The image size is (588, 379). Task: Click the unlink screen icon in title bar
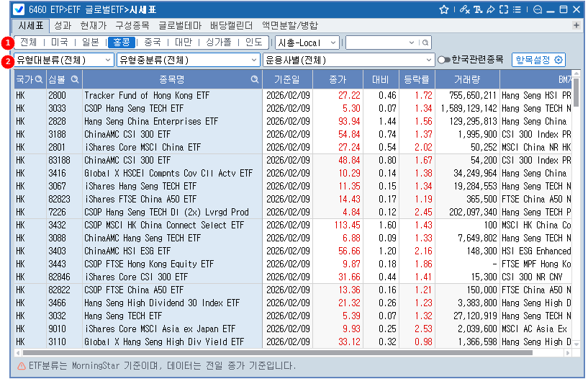[464, 9]
